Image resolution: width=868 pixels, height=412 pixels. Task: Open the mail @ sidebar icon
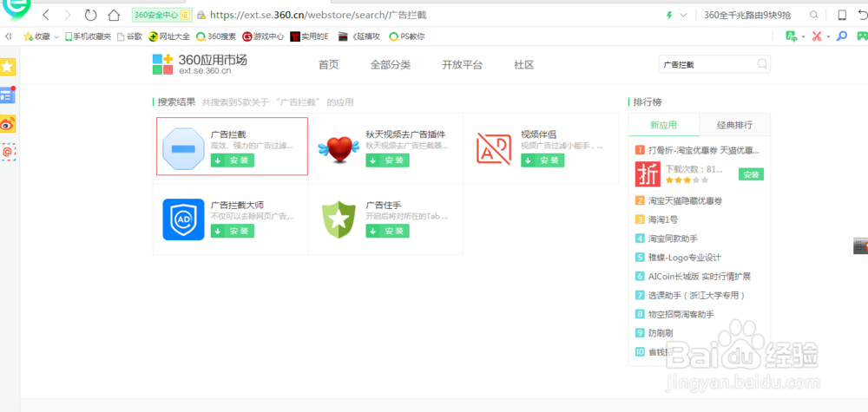coord(7,152)
